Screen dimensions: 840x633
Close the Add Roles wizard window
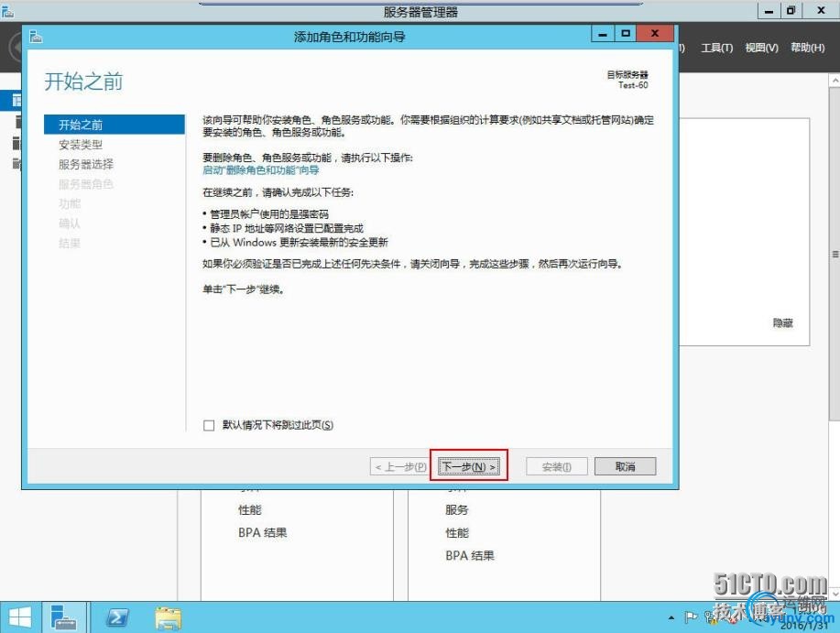point(655,34)
